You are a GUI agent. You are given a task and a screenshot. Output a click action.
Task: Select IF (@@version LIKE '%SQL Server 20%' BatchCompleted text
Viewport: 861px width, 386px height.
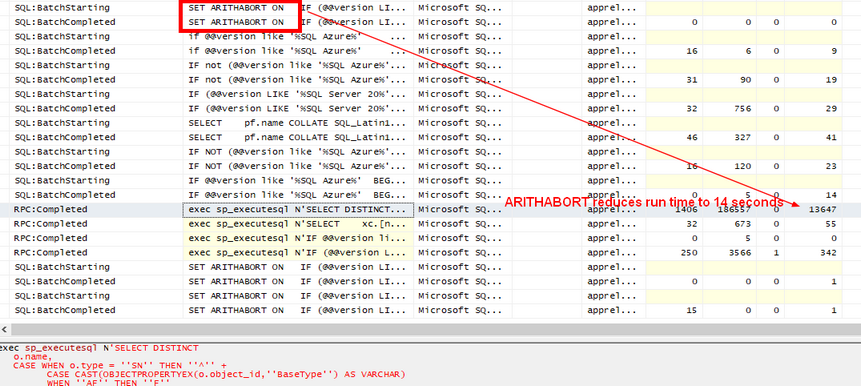[x=297, y=108]
